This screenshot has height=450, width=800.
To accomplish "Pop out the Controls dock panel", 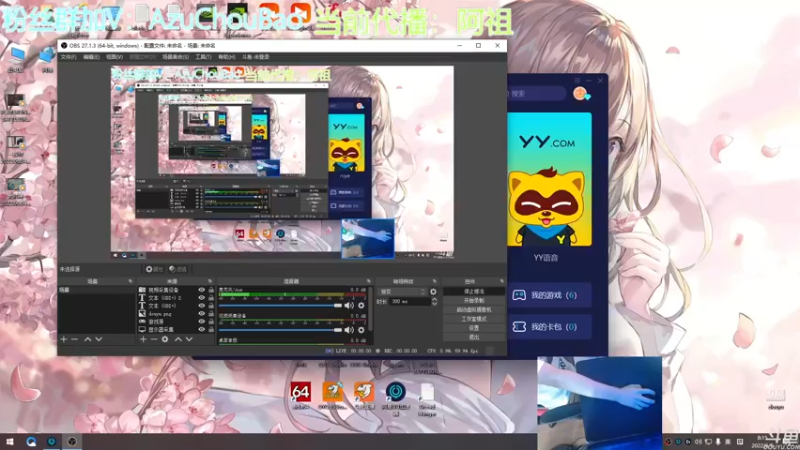I will pyautogui.click(x=502, y=282).
